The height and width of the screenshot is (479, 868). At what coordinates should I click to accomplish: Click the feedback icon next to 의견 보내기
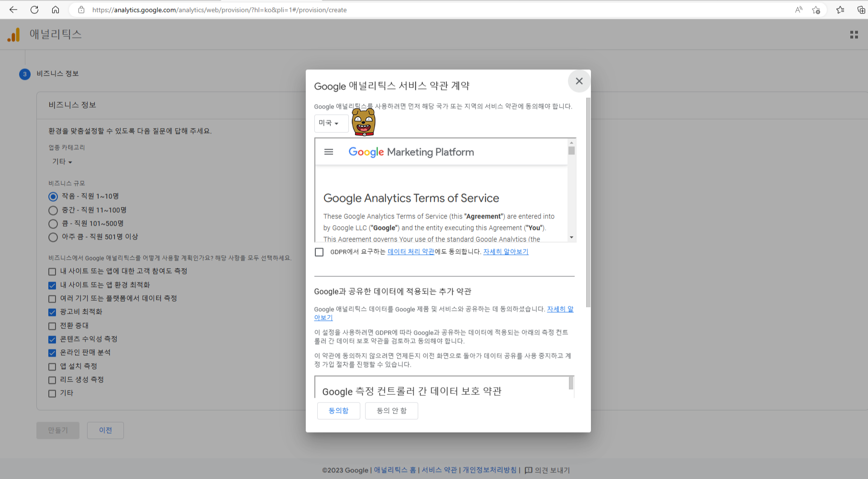click(x=528, y=470)
